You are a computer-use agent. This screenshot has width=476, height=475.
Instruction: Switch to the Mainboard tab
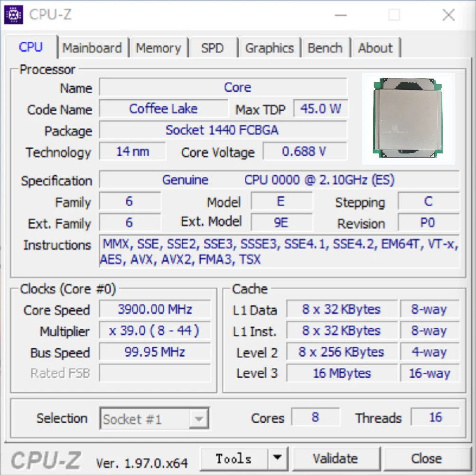click(92, 47)
